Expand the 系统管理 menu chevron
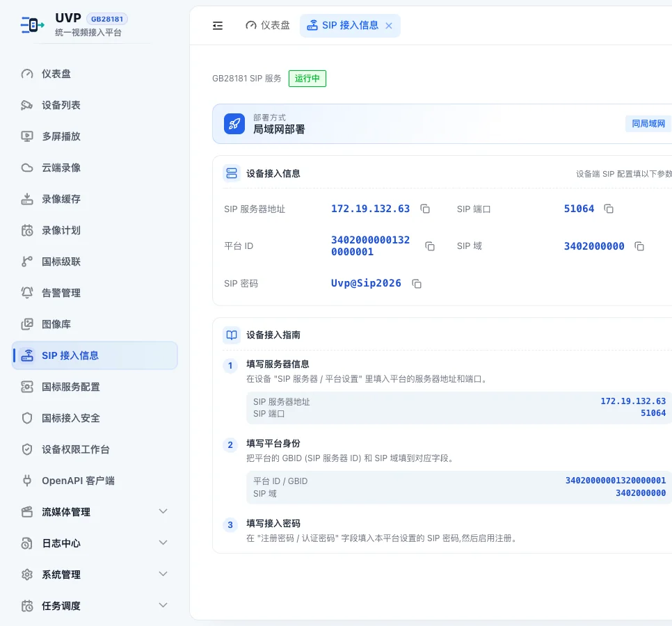 (163, 574)
